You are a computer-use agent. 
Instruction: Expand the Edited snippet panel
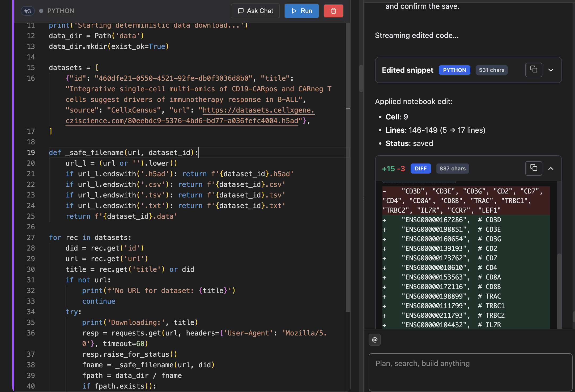point(551,70)
